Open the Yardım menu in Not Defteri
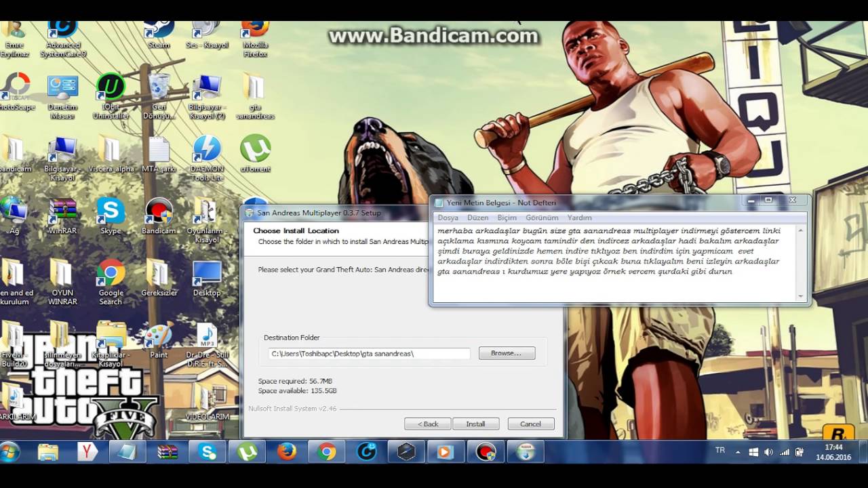Image resolution: width=868 pixels, height=488 pixels. (x=579, y=218)
